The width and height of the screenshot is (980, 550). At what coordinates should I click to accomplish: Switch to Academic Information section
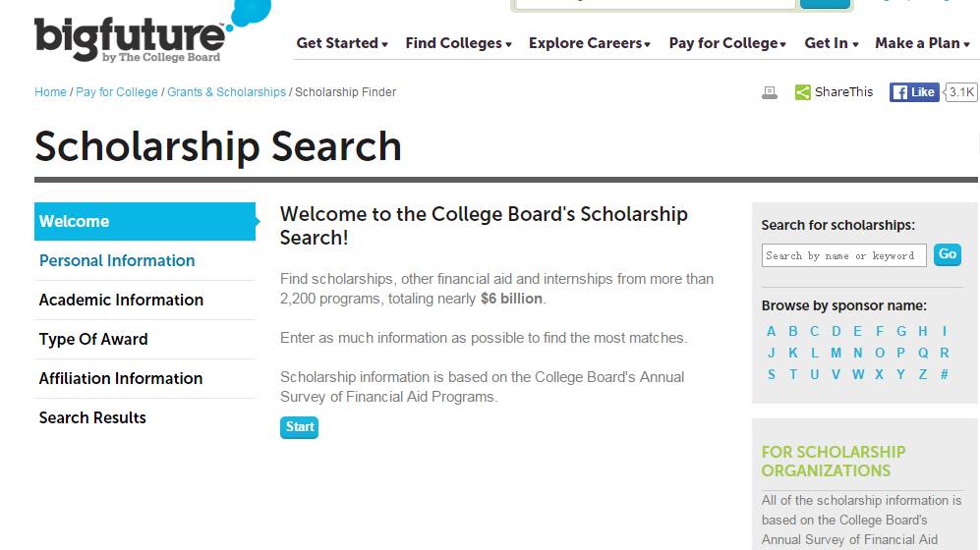(121, 300)
